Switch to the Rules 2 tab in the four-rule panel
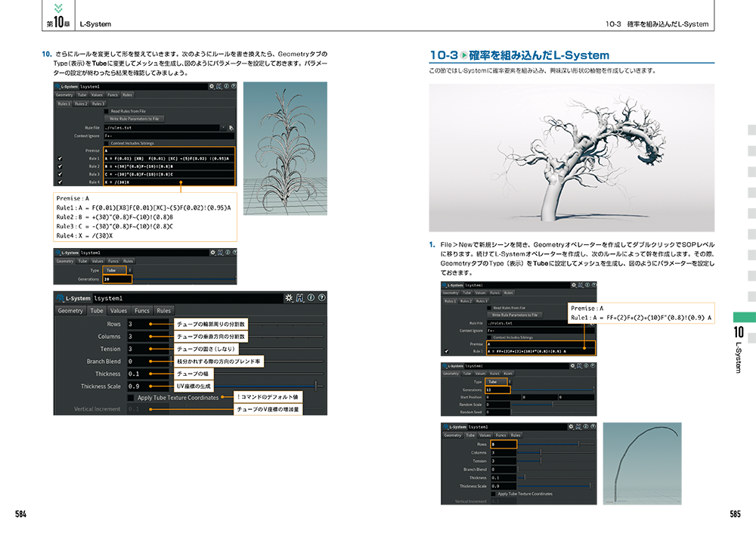The image size is (756, 534). (x=81, y=104)
